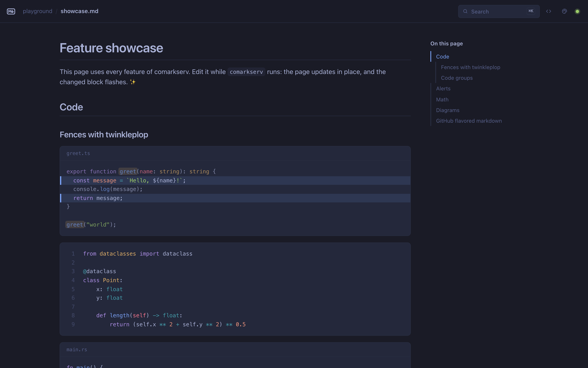Viewport: 588px width, 368px height.
Task: Click the sparkles emoji in intro
Action: (133, 82)
